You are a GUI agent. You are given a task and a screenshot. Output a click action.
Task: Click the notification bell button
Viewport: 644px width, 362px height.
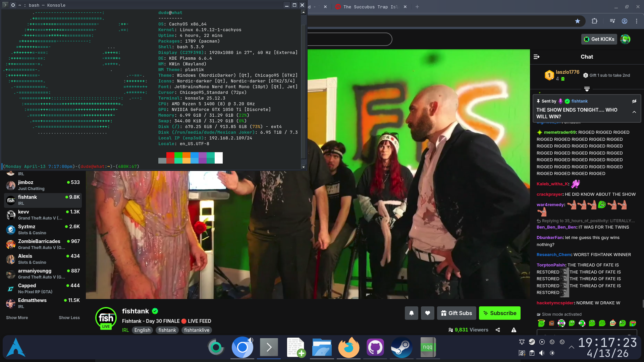[x=411, y=313]
